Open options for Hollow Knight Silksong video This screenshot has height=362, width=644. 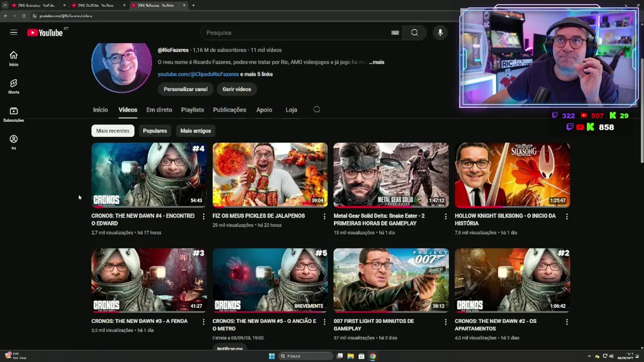click(x=567, y=217)
